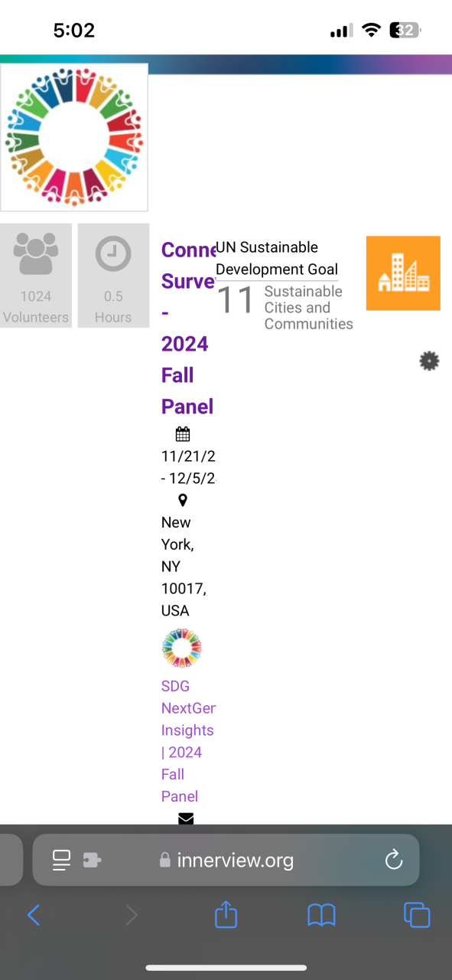Show all open Safari tabs

[x=417, y=915]
